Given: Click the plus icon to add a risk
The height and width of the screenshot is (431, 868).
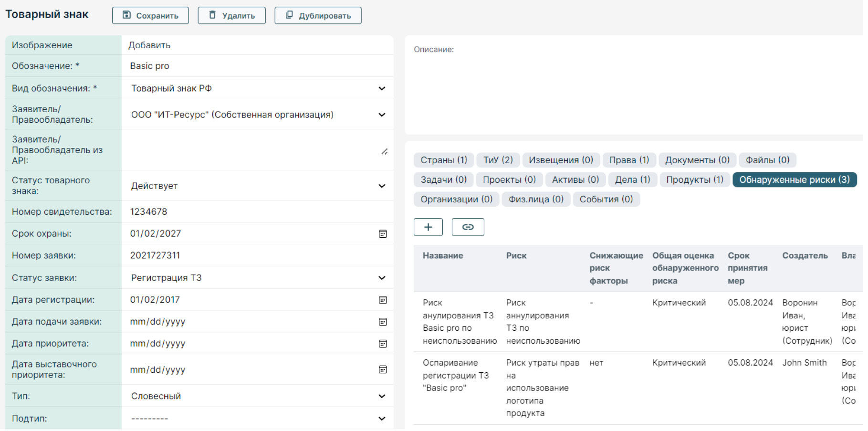Looking at the screenshot, I should point(428,227).
